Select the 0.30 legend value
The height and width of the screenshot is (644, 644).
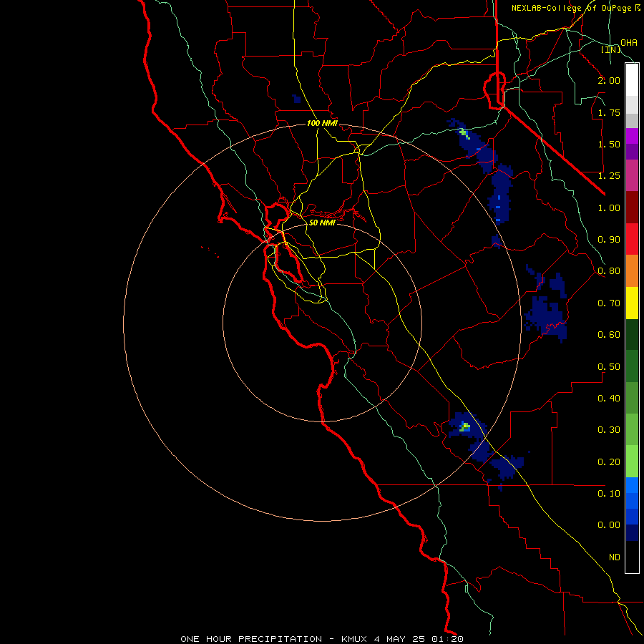coord(609,430)
